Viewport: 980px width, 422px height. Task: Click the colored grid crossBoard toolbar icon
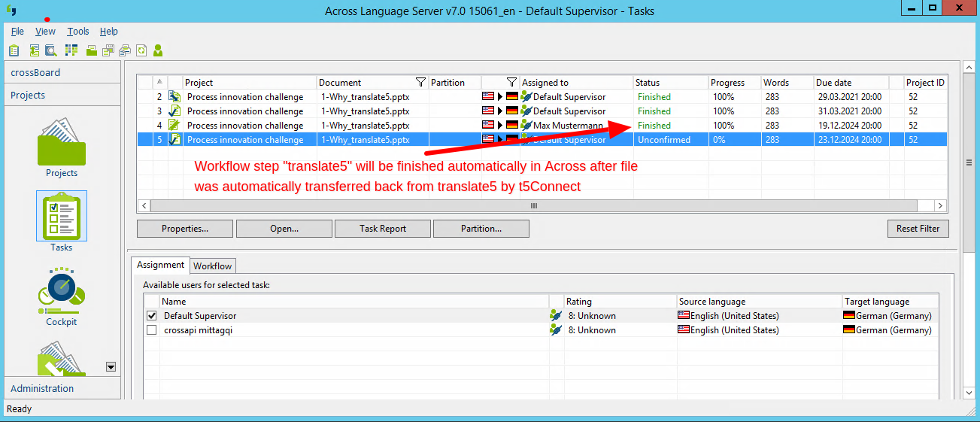[71, 50]
